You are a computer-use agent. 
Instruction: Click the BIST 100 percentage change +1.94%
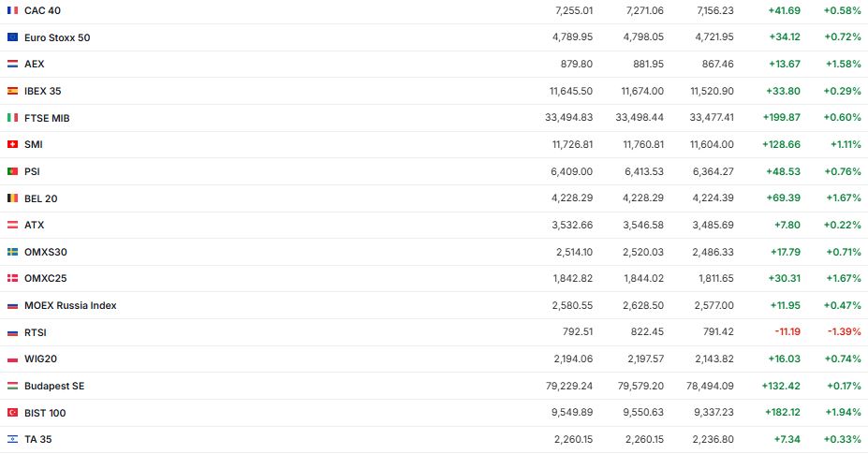pyautogui.click(x=843, y=413)
